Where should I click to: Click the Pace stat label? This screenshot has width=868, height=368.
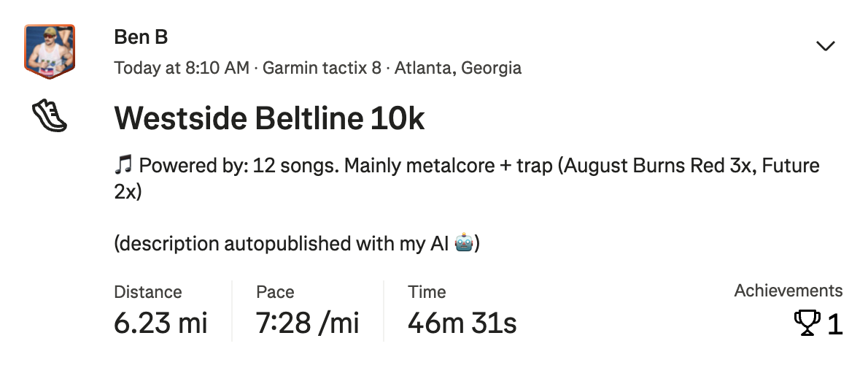tap(275, 292)
